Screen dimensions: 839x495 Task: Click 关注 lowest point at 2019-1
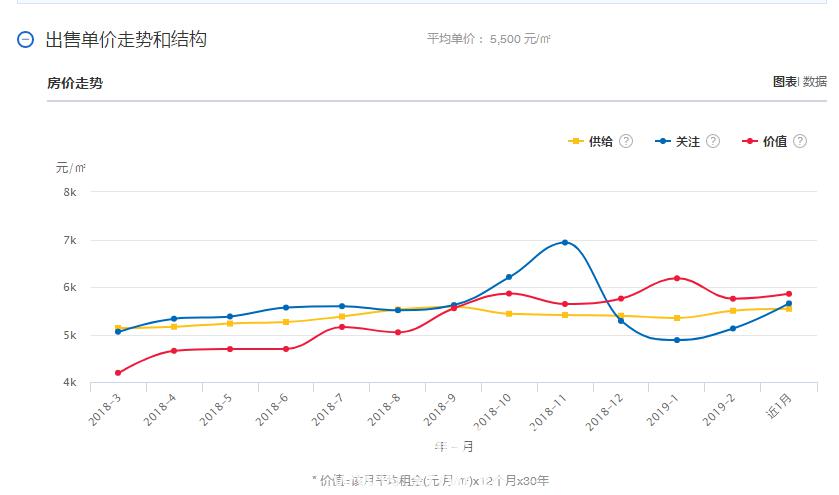click(677, 340)
